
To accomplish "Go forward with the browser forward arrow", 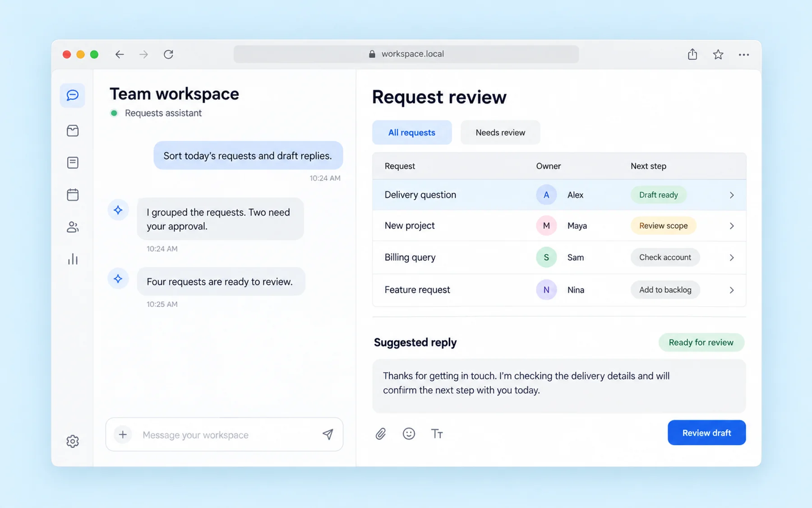I will pyautogui.click(x=143, y=55).
